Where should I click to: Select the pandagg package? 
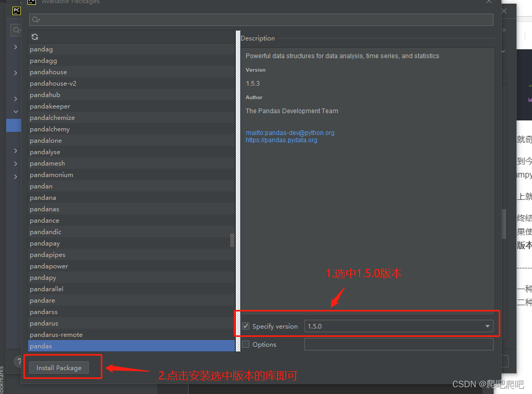131,61
